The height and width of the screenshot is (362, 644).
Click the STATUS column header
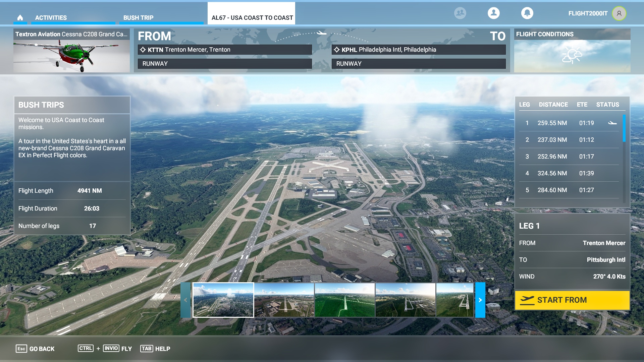click(607, 105)
